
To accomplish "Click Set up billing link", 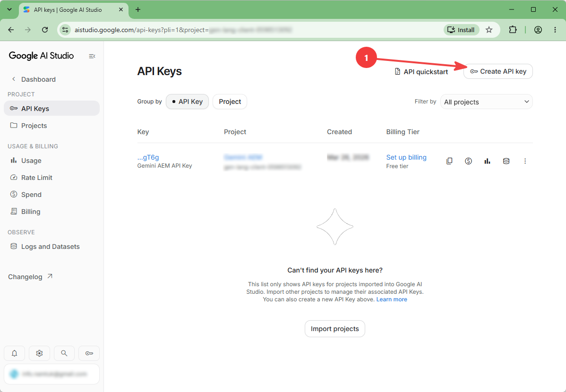I will point(406,157).
